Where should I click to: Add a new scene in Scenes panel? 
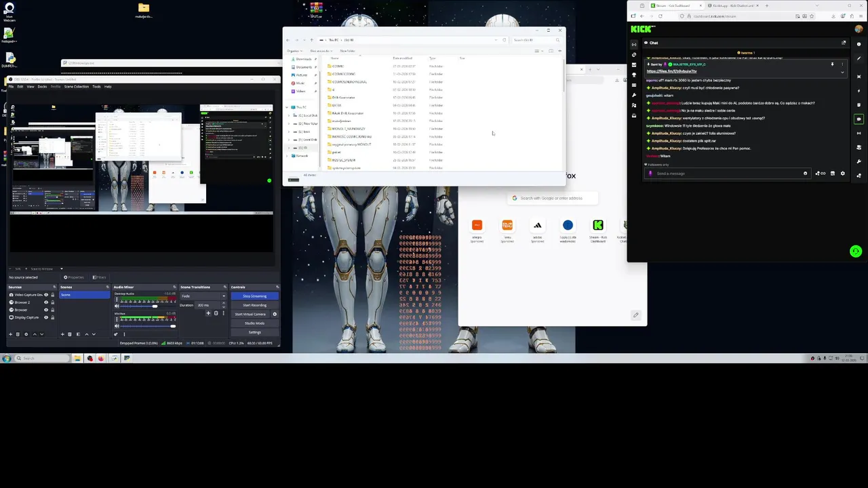click(62, 334)
